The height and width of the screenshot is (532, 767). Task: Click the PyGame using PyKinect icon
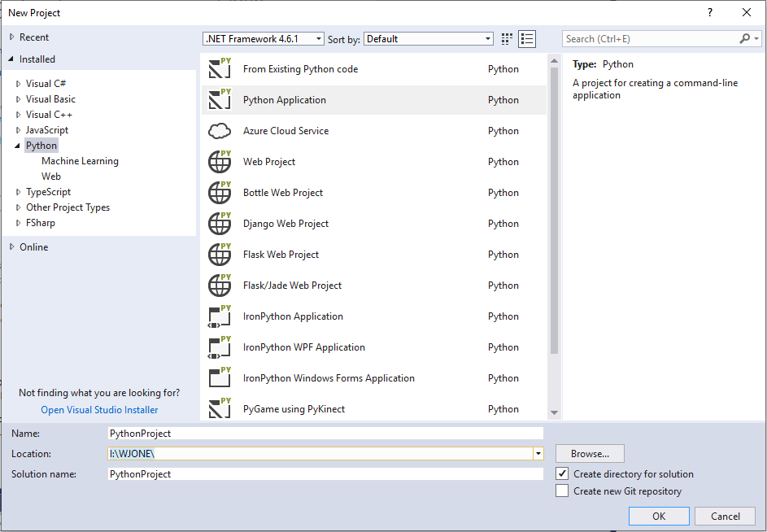coord(220,408)
